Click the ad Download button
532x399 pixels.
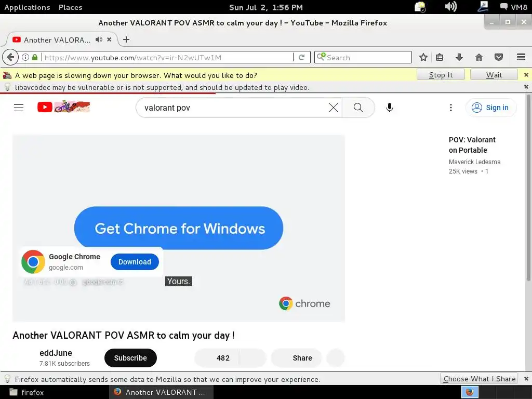tap(135, 262)
